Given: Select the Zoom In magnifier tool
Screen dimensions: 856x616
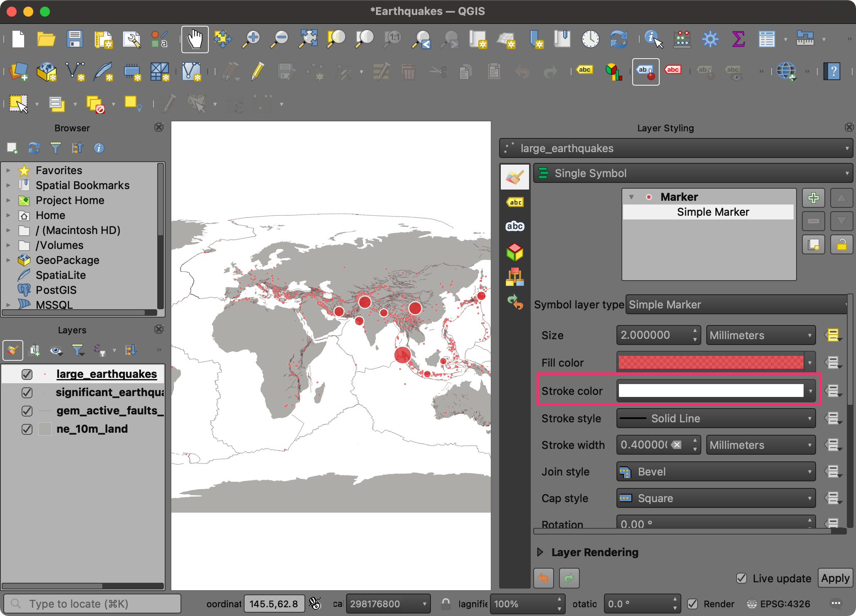Looking at the screenshot, I should click(x=252, y=39).
